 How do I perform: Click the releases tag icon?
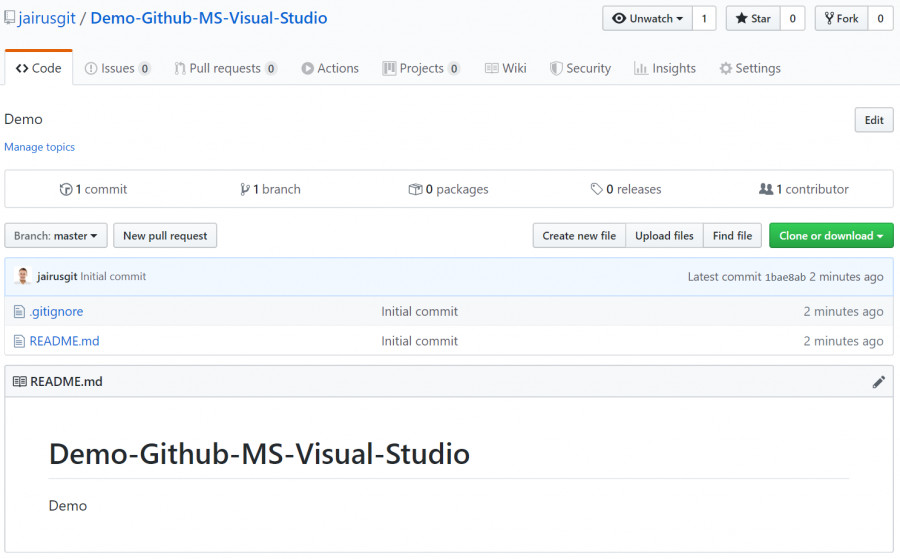click(x=597, y=189)
